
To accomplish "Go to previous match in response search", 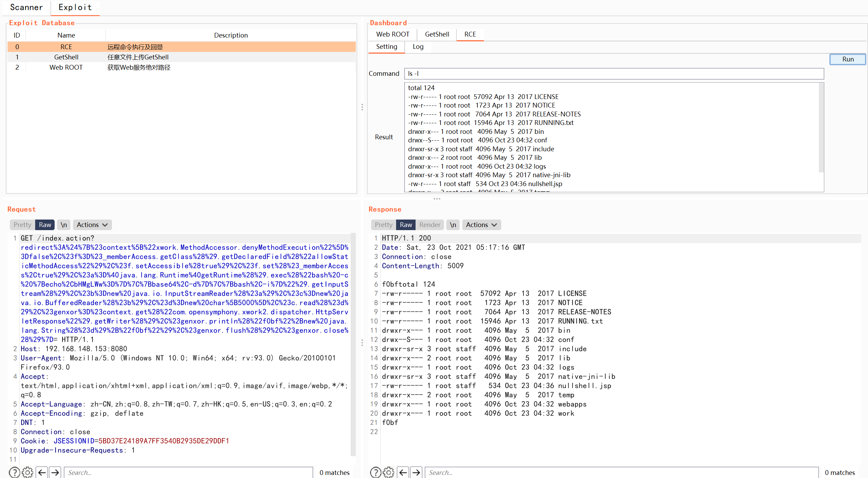I will [x=403, y=473].
